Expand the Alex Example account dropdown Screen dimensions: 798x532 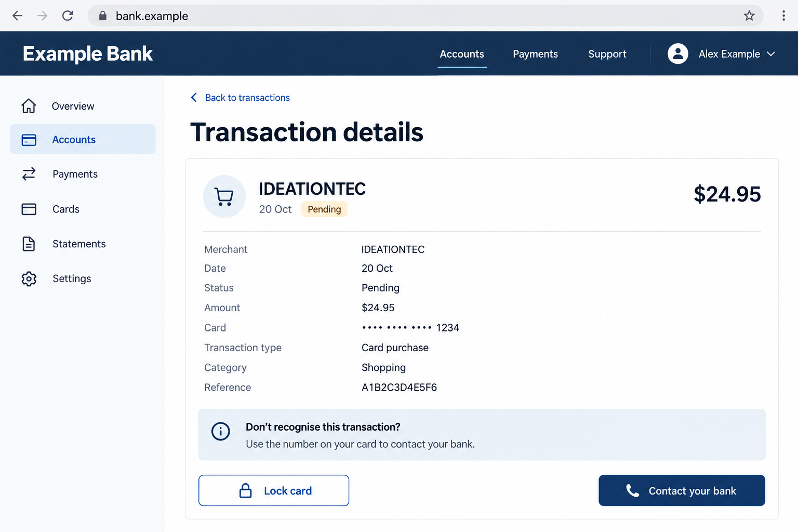point(771,54)
